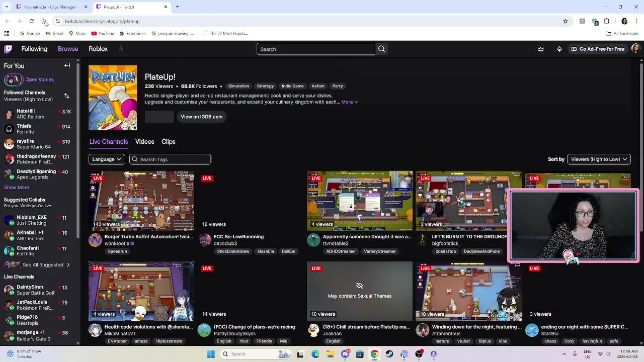Switch to the Clips tab

click(x=169, y=142)
